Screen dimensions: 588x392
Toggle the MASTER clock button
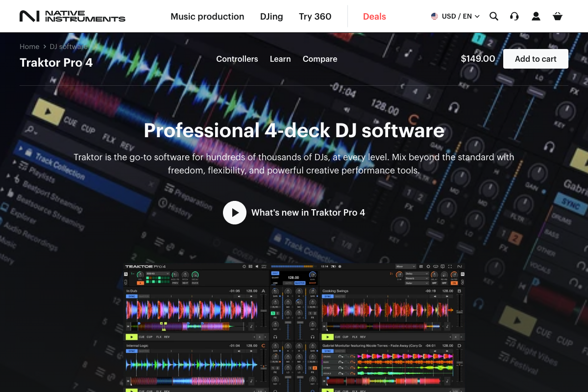(300, 283)
